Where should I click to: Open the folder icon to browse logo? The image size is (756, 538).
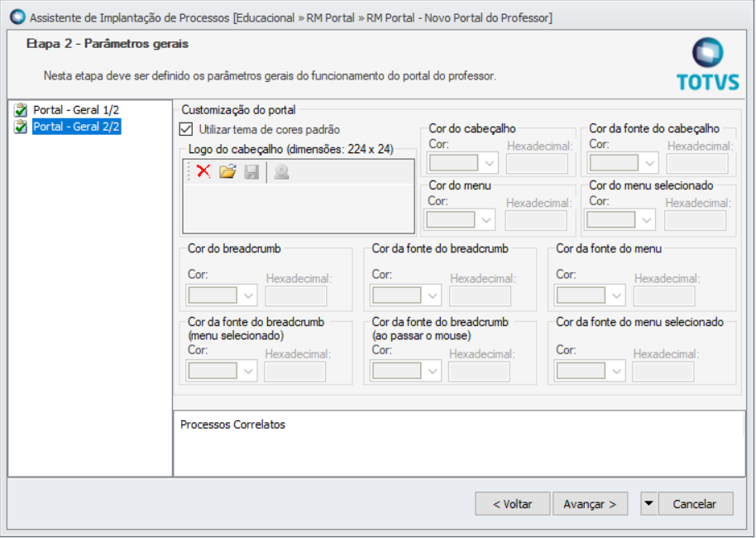point(227,171)
